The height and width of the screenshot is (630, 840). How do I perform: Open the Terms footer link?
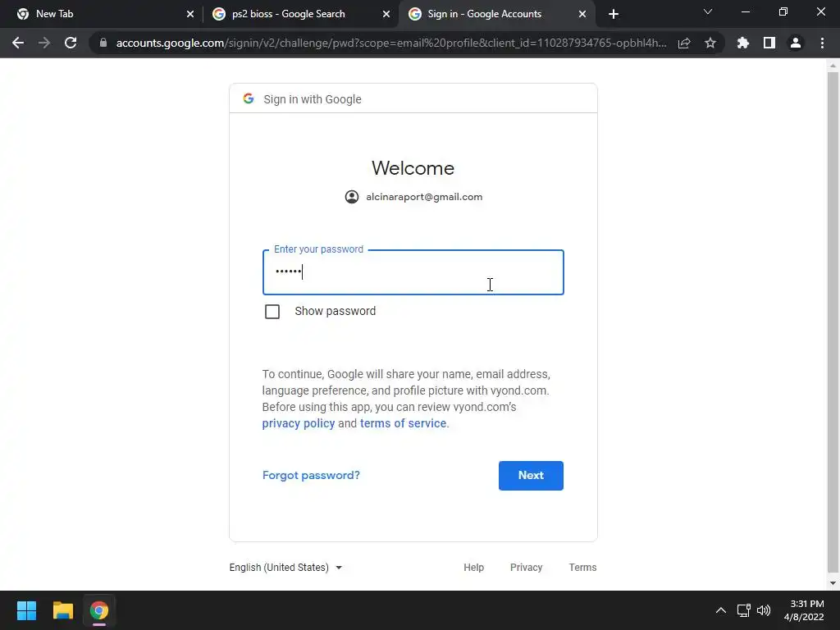tap(582, 568)
